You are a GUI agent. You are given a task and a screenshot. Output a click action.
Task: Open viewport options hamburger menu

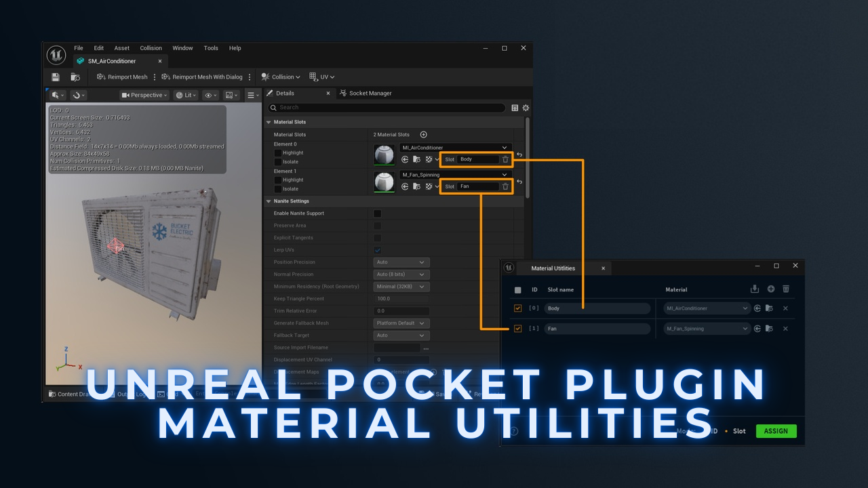click(x=252, y=96)
